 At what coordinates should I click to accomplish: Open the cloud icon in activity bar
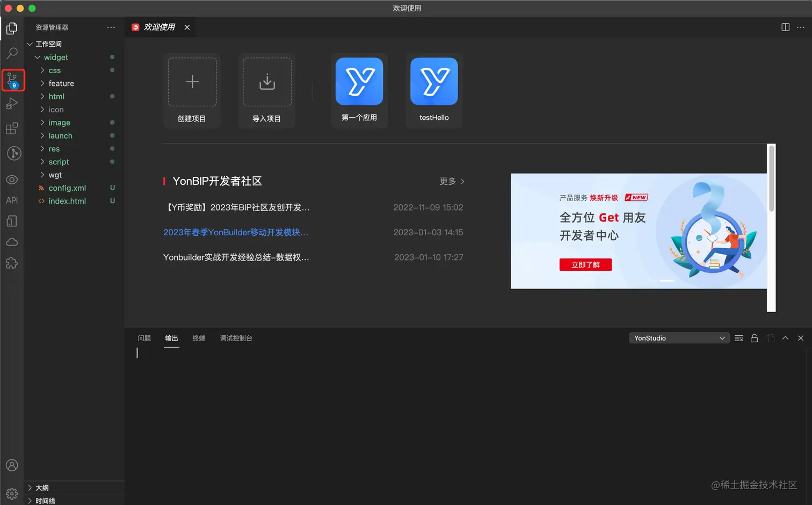[12, 242]
